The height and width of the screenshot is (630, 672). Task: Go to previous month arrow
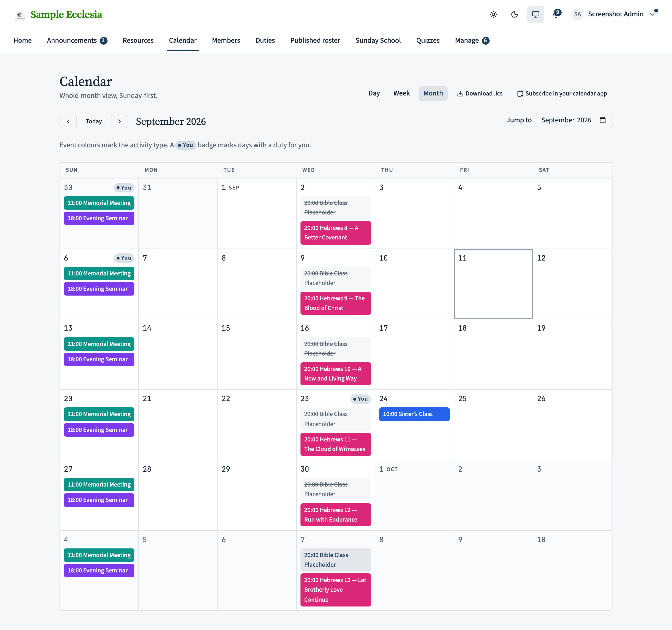[x=68, y=121]
